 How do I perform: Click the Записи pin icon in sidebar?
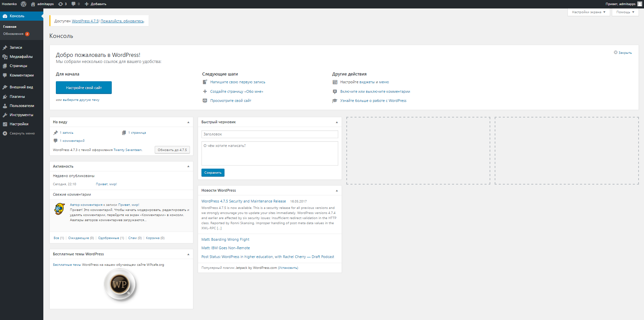[5, 47]
